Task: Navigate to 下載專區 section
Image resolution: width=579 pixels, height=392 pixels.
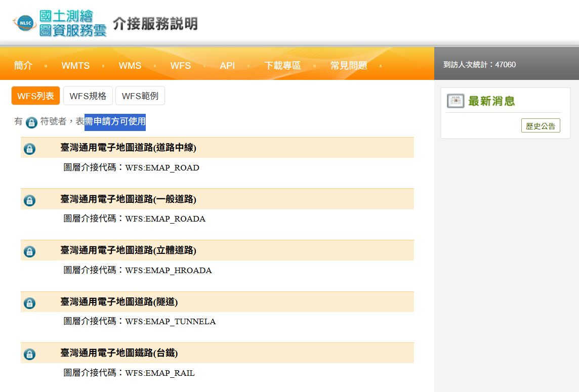Action: [x=282, y=66]
